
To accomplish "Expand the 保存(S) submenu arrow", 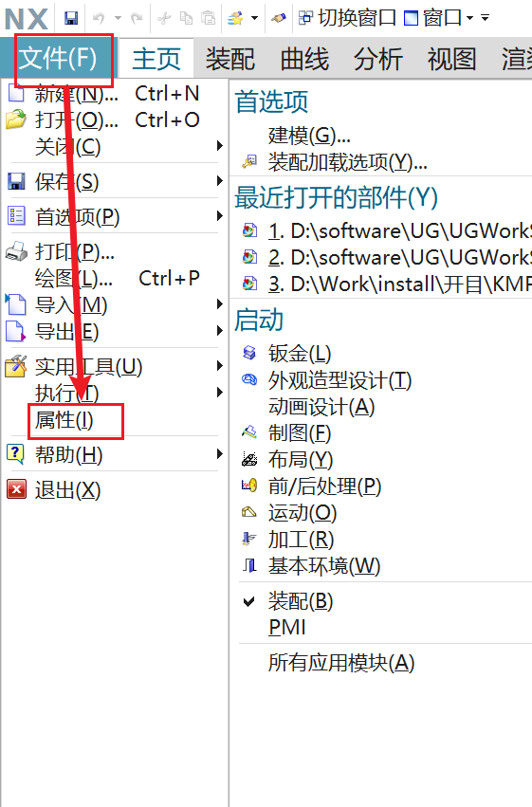I will point(220,181).
